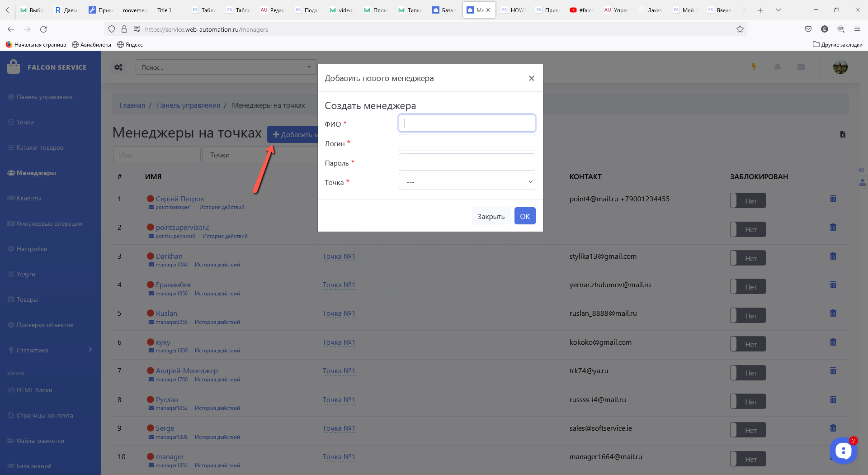
Task: Open Клиенты in the sidebar
Action: click(29, 198)
